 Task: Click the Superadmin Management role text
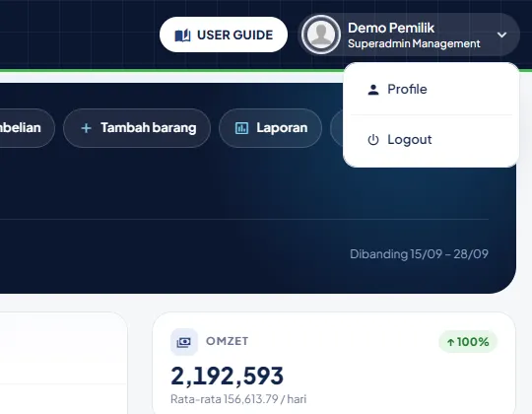click(414, 43)
